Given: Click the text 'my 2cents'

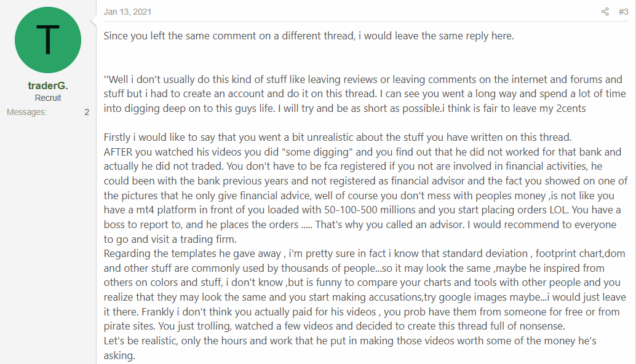Looking at the screenshot, I should point(568,109).
